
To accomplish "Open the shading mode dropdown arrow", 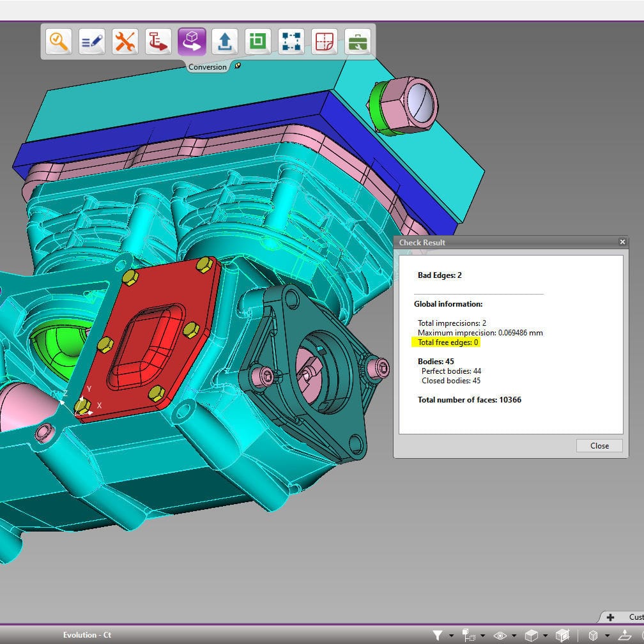I will tap(545, 636).
